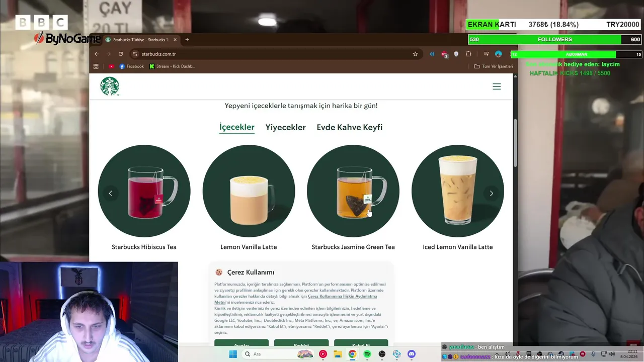The image size is (644, 362).
Task: Select the İçecekler tab
Action: pos(237,127)
